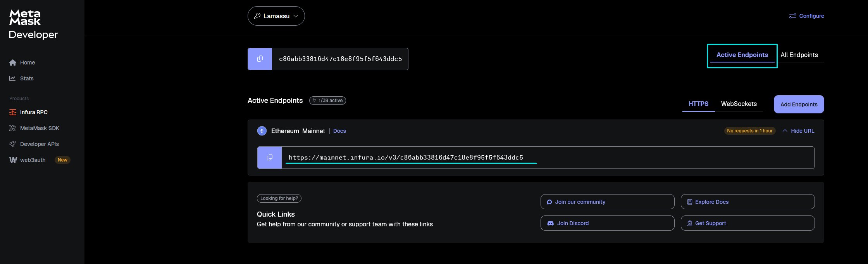Image resolution: width=868 pixels, height=264 pixels.
Task: Select the WebSockets tab
Action: point(739,104)
